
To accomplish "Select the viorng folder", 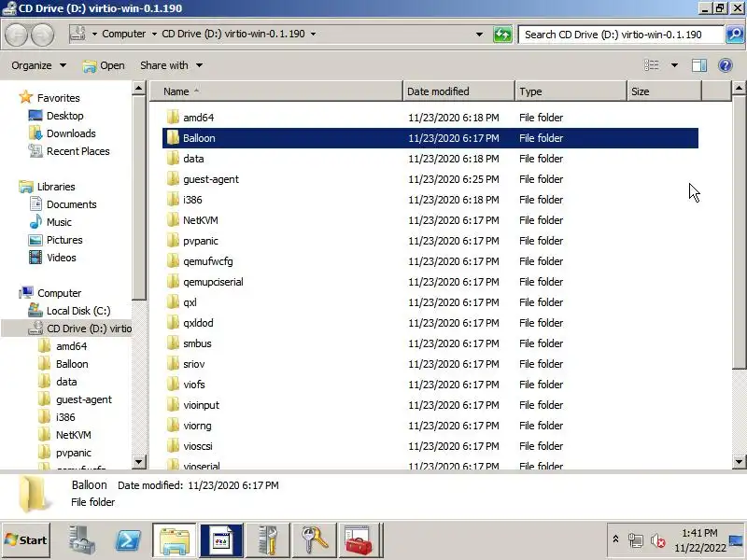I will [x=430, y=426].
